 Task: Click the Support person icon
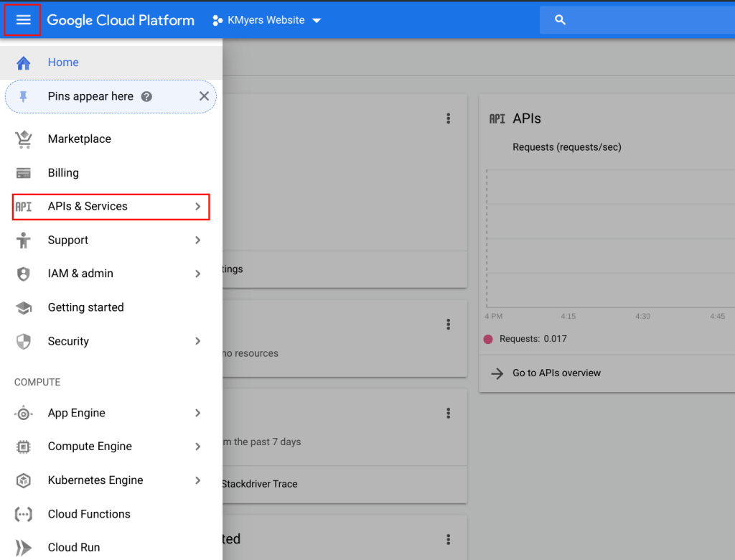click(x=24, y=240)
